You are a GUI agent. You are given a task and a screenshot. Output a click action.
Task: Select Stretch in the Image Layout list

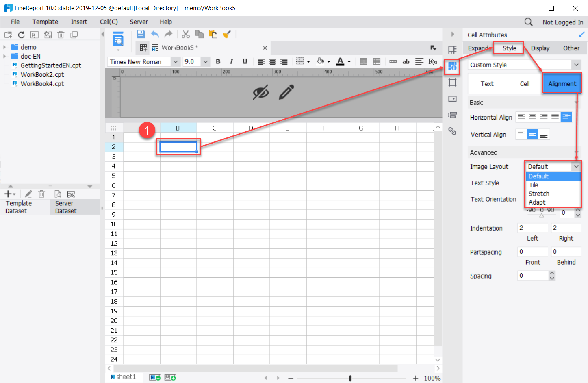[x=539, y=194]
